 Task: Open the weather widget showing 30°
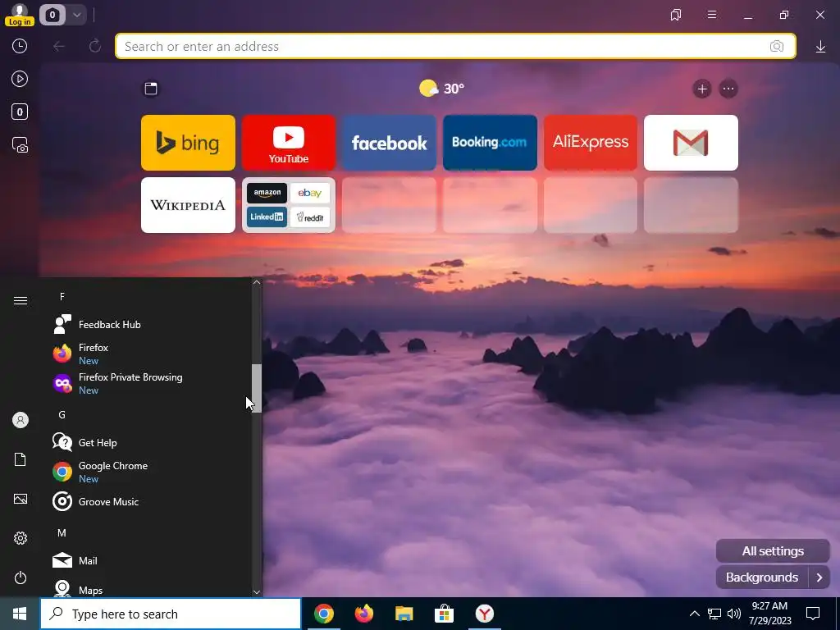click(441, 89)
